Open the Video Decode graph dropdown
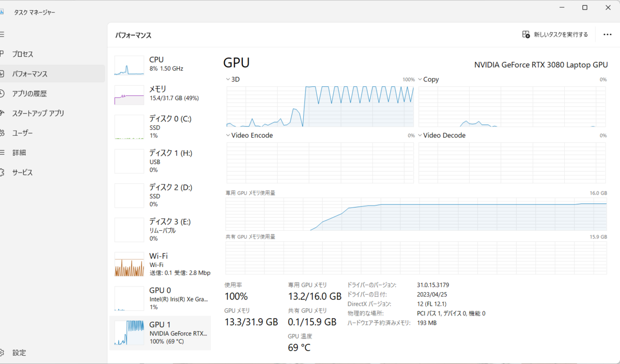620x364 pixels. pos(420,135)
